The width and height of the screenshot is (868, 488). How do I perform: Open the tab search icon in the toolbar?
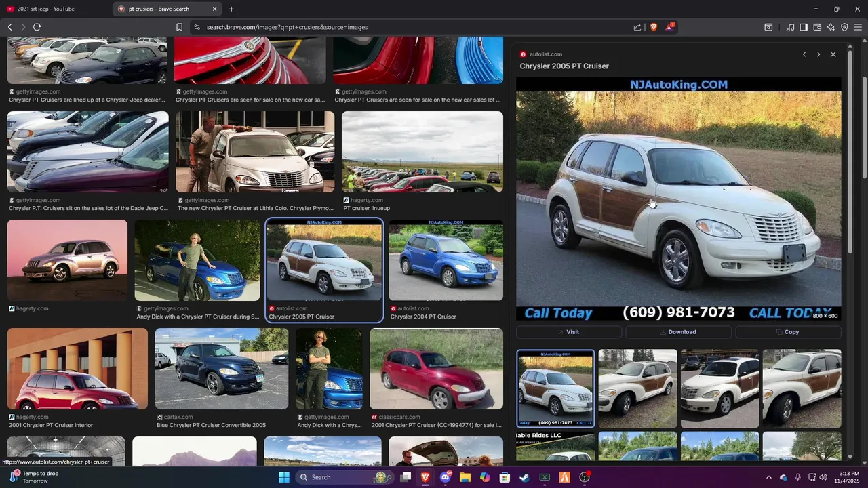[768, 27]
